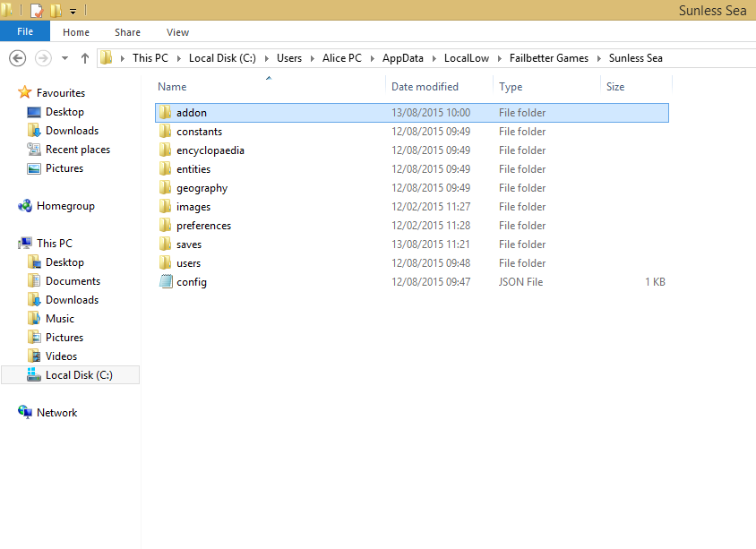This screenshot has height=549, width=756.
Task: Expand chevron after Alice PC breadcrumb
Action: pos(373,58)
